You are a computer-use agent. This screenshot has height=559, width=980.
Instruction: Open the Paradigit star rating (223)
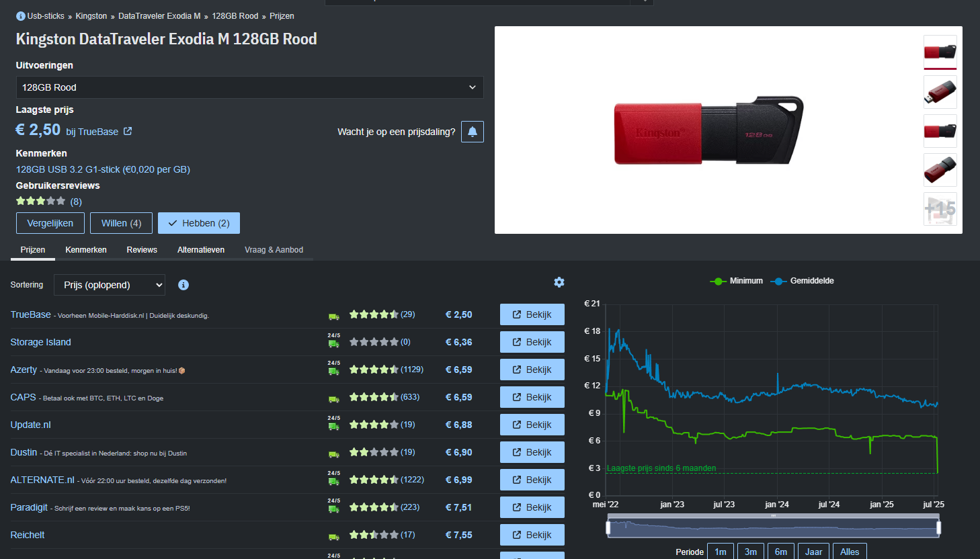pyautogui.click(x=384, y=507)
